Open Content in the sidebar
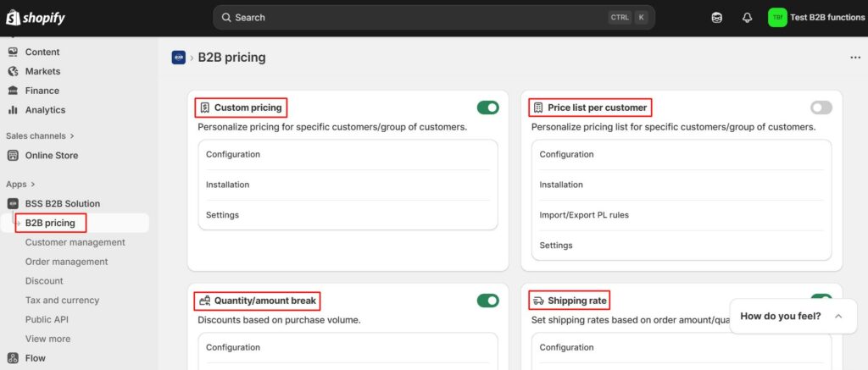868x370 pixels. click(x=42, y=52)
